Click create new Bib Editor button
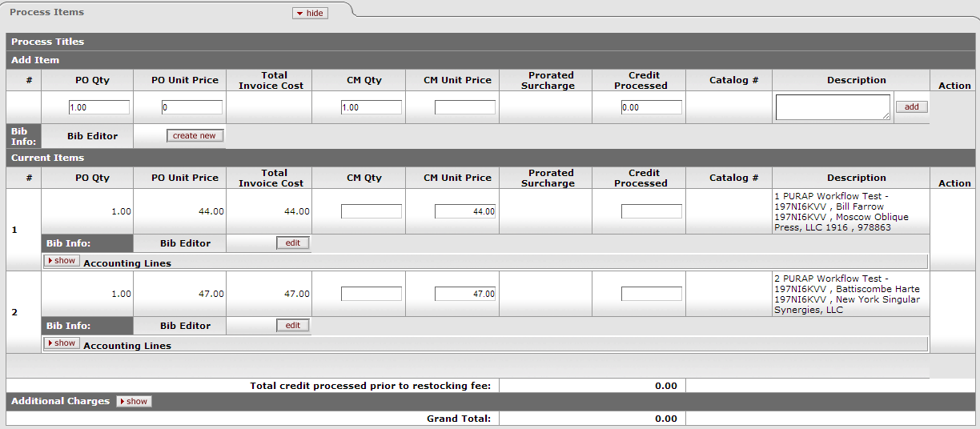The height and width of the screenshot is (429, 980). 195,136
